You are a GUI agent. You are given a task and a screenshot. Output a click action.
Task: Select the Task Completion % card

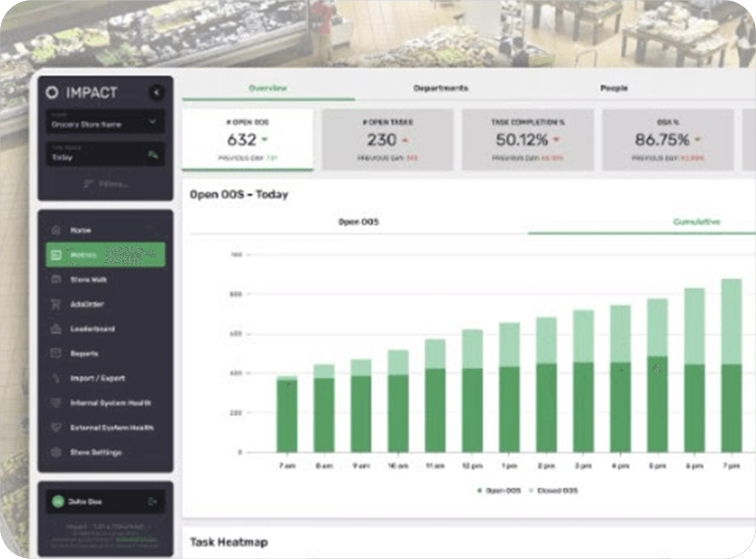pyautogui.click(x=528, y=140)
